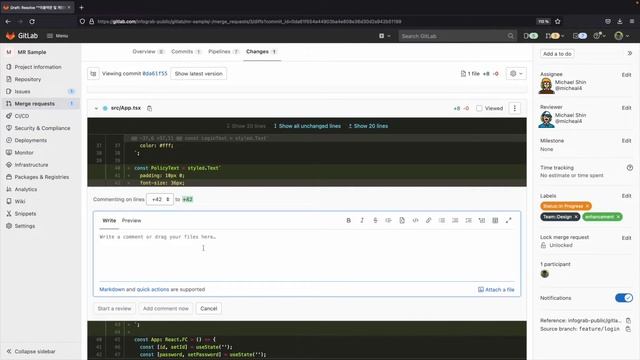This screenshot has height=360, width=640.
Task: Add a collapsible section icon
Action: (x=482, y=220)
